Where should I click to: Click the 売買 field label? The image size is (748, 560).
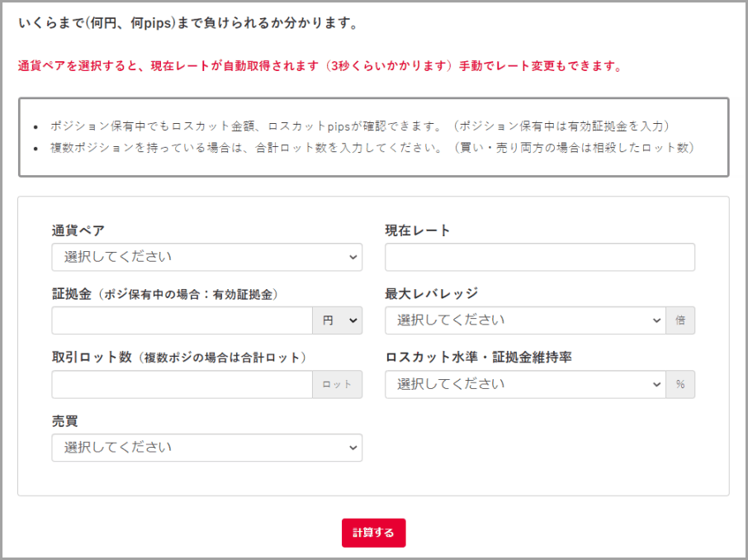[x=64, y=421]
